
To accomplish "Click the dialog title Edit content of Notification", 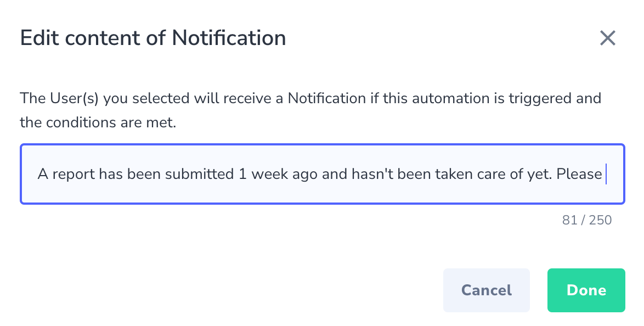I will (152, 38).
